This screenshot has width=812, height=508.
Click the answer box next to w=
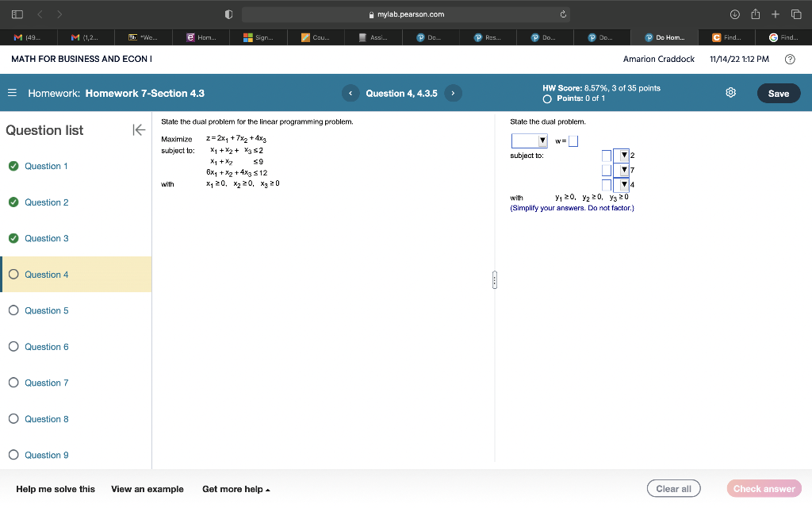[573, 140]
